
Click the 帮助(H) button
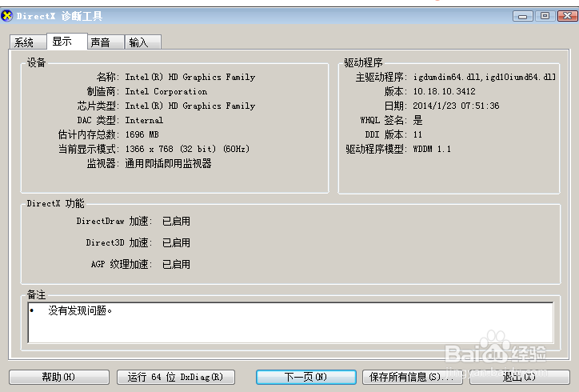(59, 377)
